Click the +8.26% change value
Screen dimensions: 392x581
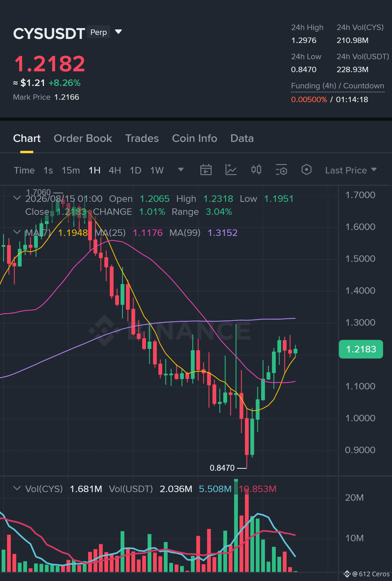click(65, 83)
